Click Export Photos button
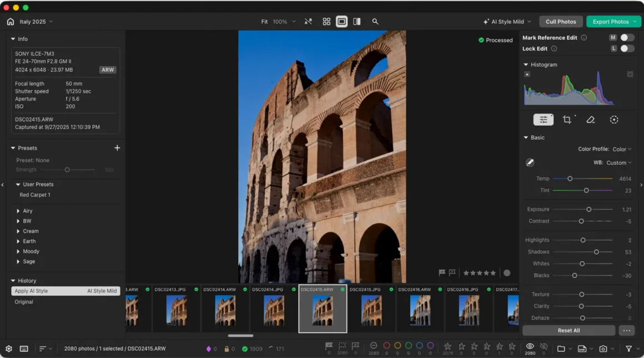This screenshot has width=644, height=358. pos(613,22)
